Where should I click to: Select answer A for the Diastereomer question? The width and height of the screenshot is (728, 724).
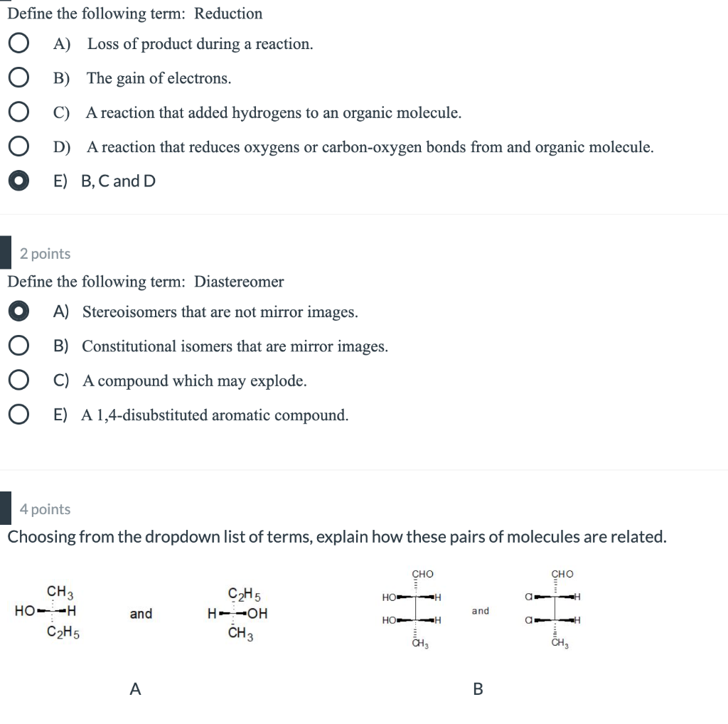pos(18,312)
